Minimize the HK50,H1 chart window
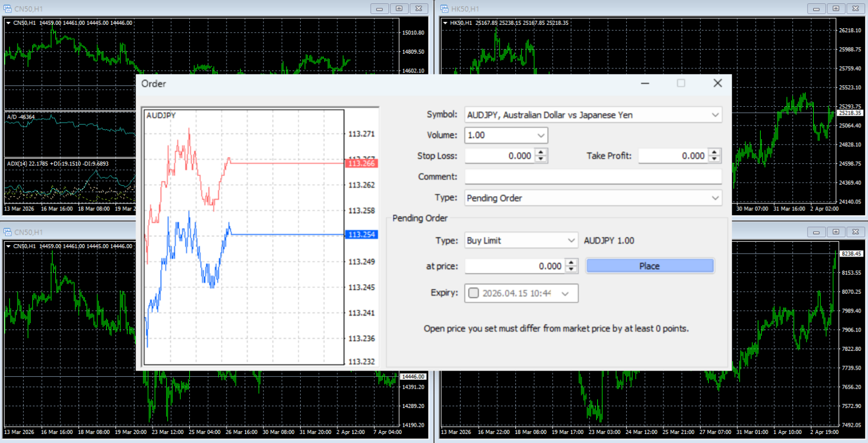This screenshot has height=443, width=868. click(815, 8)
